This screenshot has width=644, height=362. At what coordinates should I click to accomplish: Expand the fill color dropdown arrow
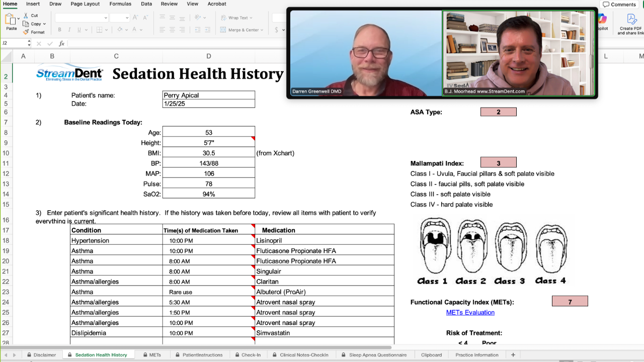tap(128, 30)
